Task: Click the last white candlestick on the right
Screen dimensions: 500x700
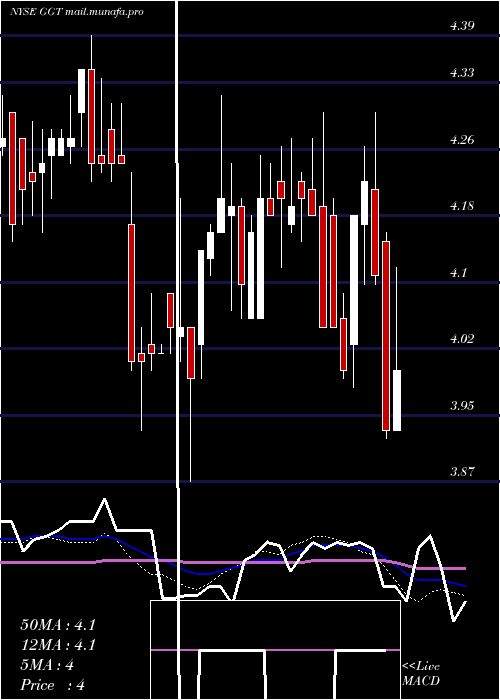Action: 396,400
